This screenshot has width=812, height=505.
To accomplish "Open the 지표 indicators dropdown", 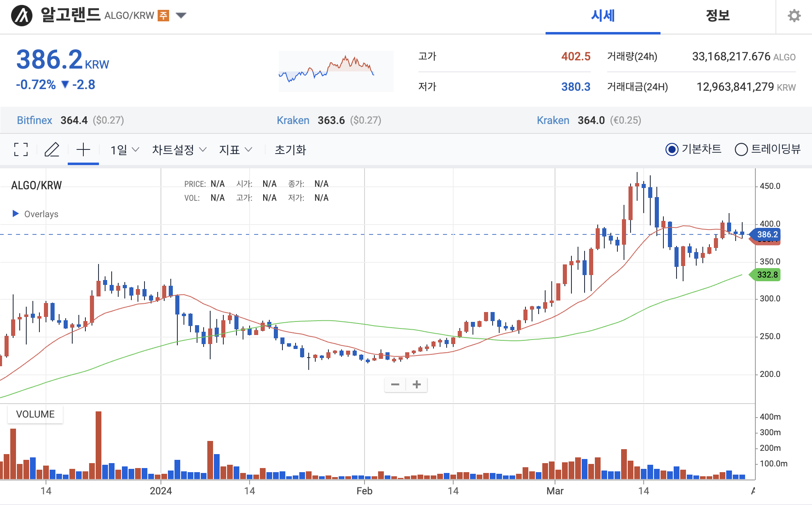I will pyautogui.click(x=235, y=150).
